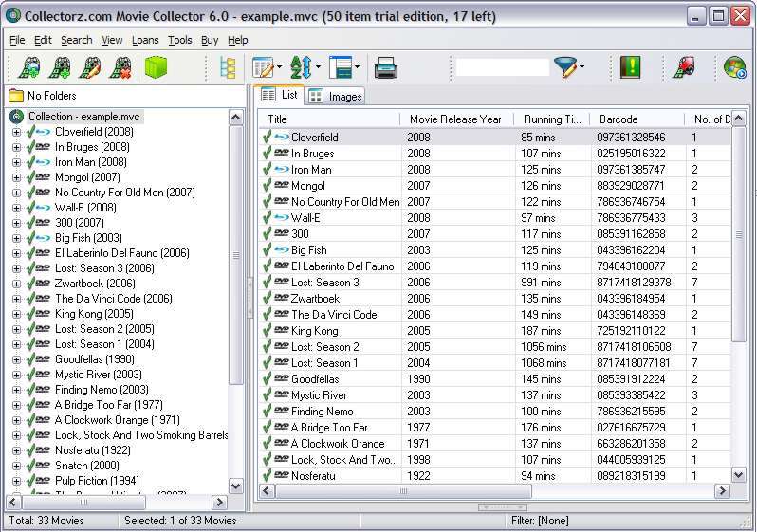Open the Search menu
This screenshot has width=757, height=532.
[76, 40]
